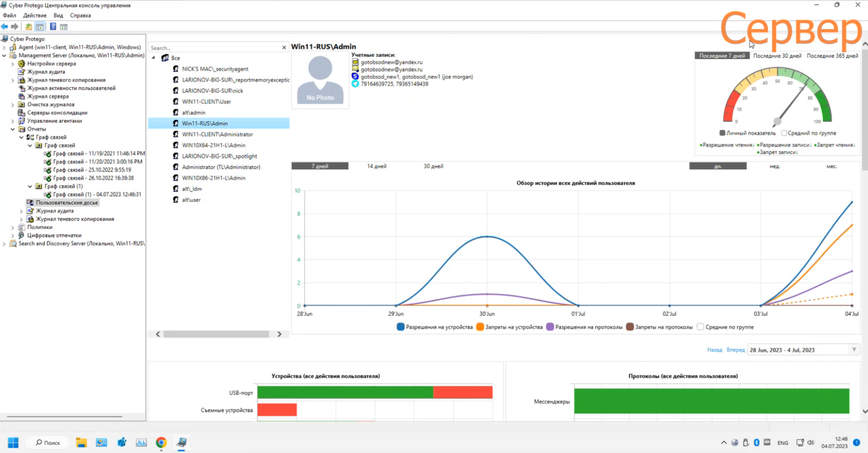Collapse the Отчеты tree node
Image resolution: width=868 pixels, height=453 pixels.
[x=13, y=129]
